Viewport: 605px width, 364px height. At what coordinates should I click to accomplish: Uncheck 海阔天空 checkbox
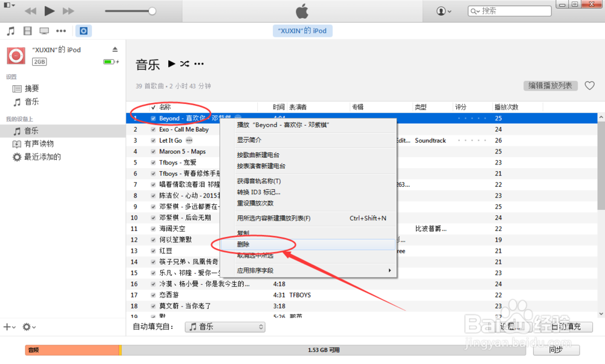tap(153, 229)
